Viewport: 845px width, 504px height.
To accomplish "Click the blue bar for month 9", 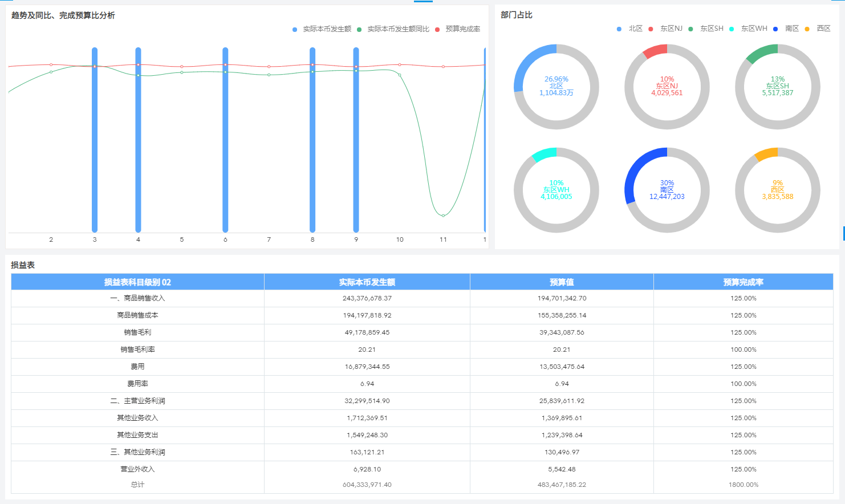I will click(x=356, y=140).
